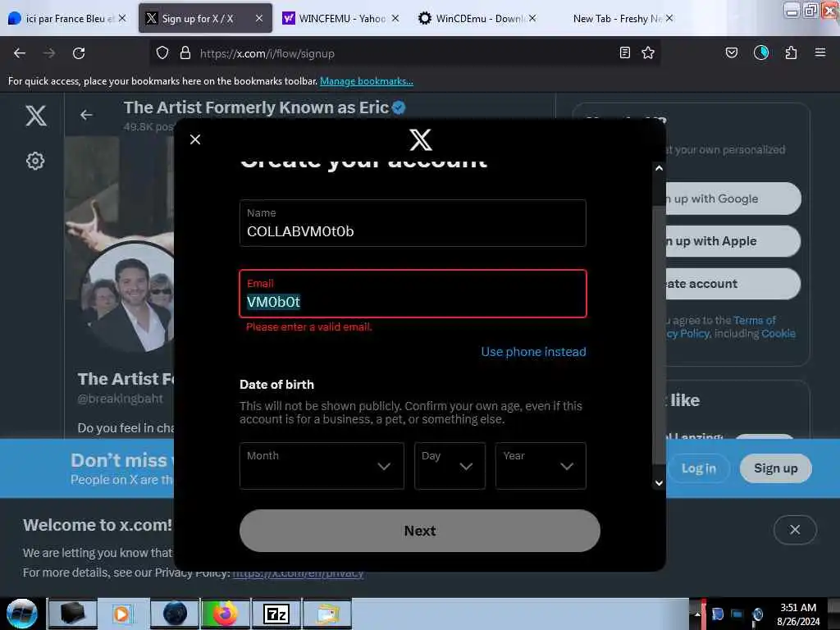Go back with profile page arrow
The width and height of the screenshot is (840, 630).
[86, 115]
